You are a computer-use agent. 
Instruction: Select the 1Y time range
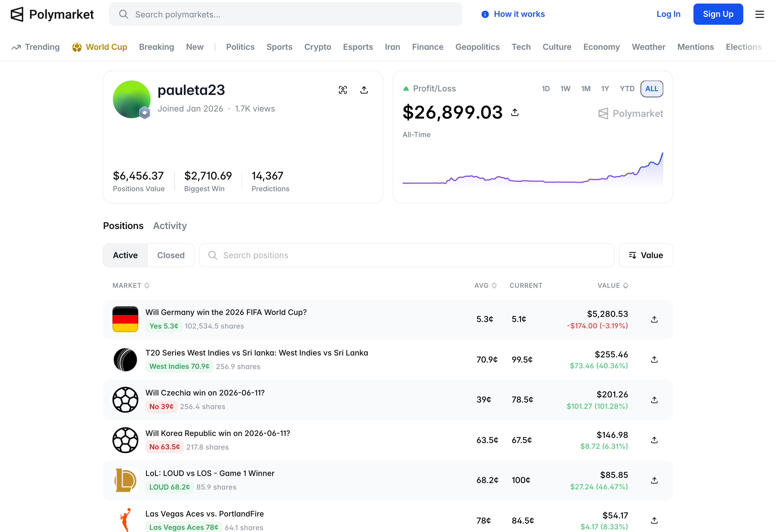(x=605, y=89)
